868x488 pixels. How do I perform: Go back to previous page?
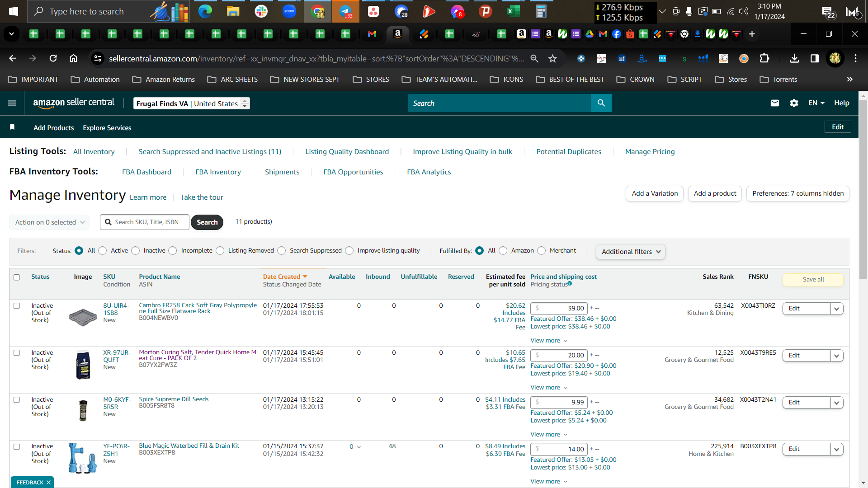13,58
